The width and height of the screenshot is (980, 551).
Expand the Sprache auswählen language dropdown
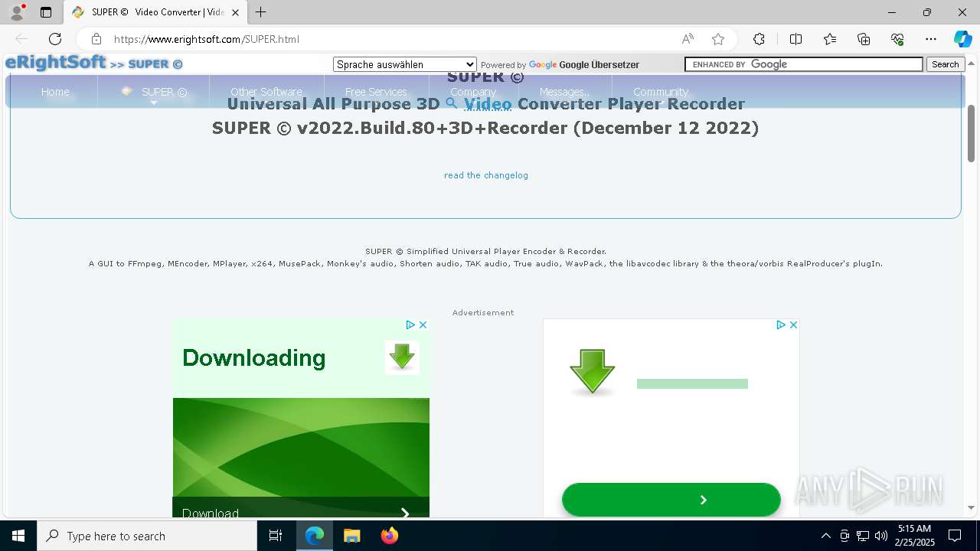(405, 64)
